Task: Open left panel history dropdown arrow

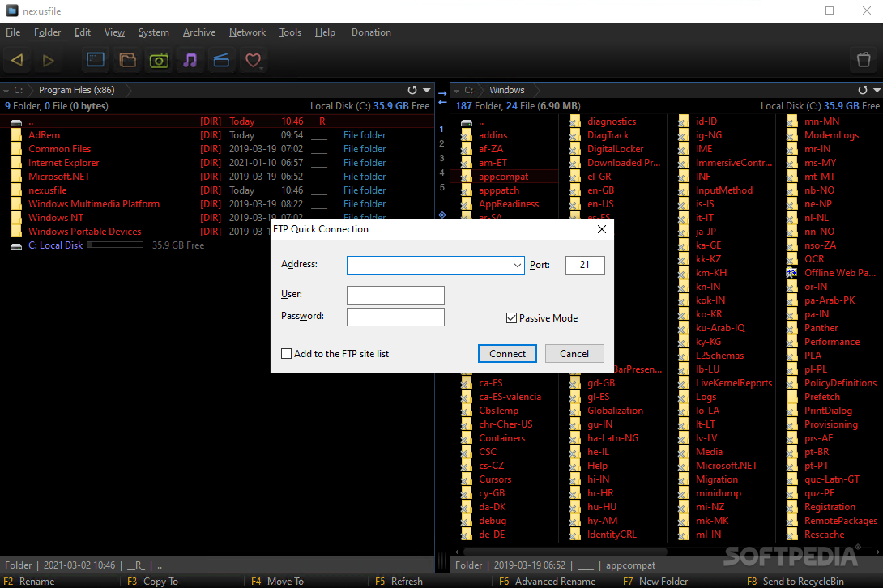Action: (x=426, y=90)
